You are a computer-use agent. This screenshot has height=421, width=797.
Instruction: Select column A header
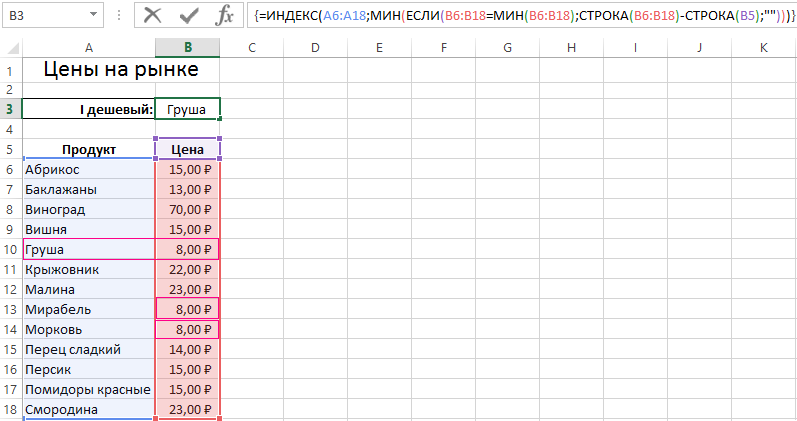[89, 47]
